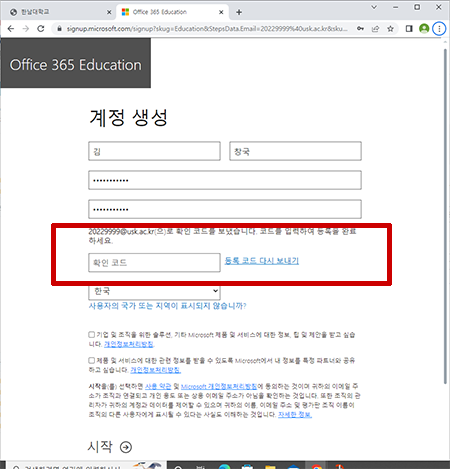
Task: Switch to the Office 365 Education tab
Action: (x=172, y=12)
